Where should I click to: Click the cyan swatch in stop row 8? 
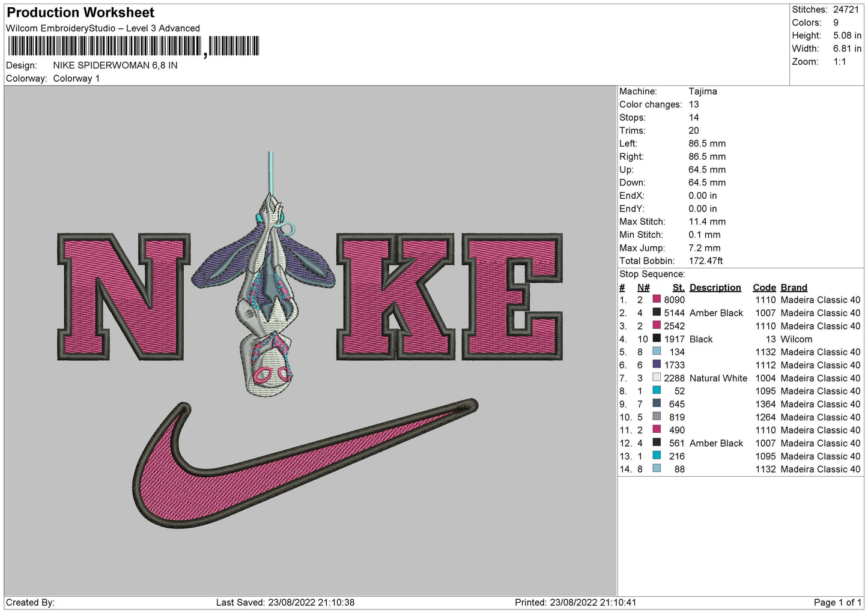(x=657, y=391)
